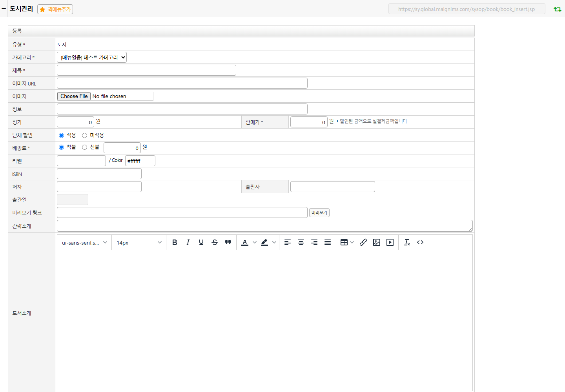Select the 미적용 group discount radio button
Viewport: 565px width, 392px height.
84,135
